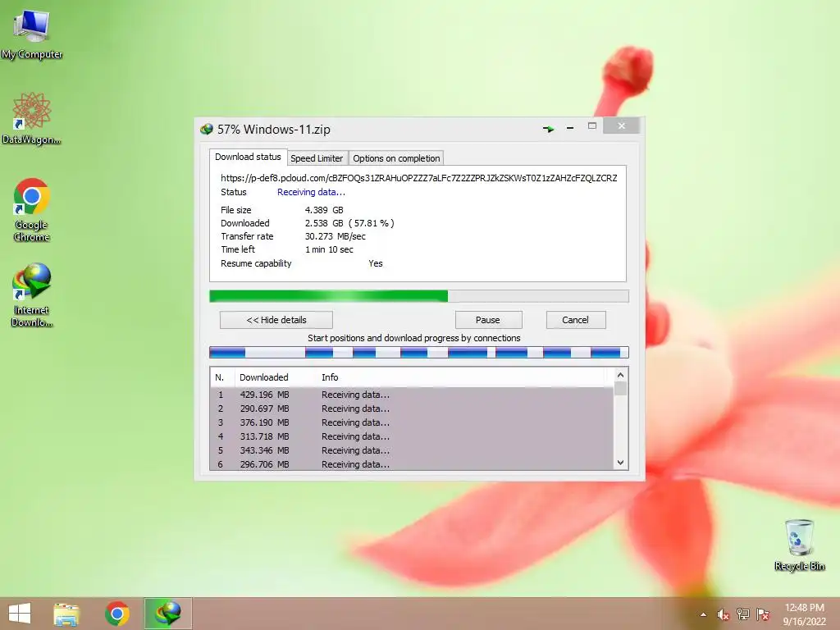Image resolution: width=840 pixels, height=630 pixels.
Task: Click the 2.538 GB downloaded value
Action: [349, 223]
